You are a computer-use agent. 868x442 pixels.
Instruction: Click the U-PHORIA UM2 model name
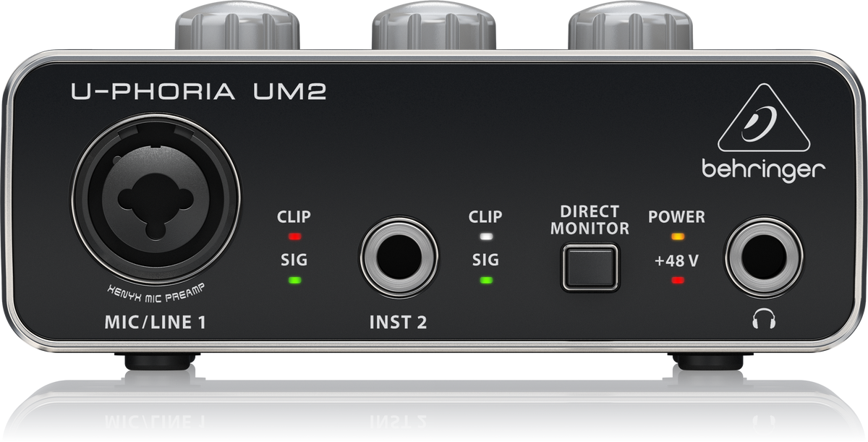click(x=199, y=91)
